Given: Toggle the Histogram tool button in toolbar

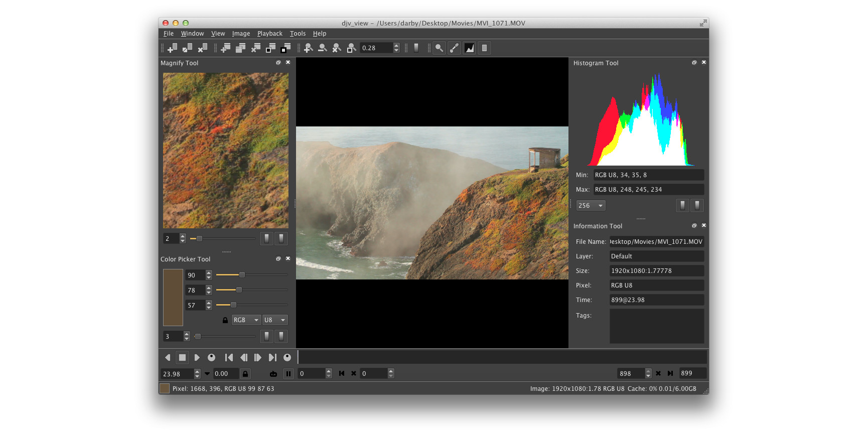Looking at the screenshot, I should pos(469,48).
